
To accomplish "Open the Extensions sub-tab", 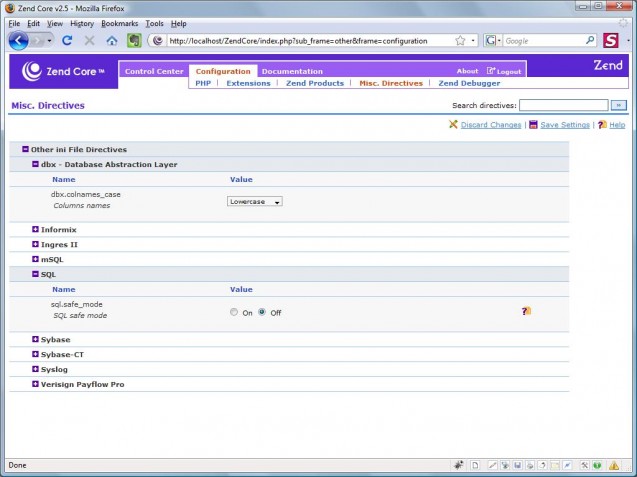I will tap(248, 83).
